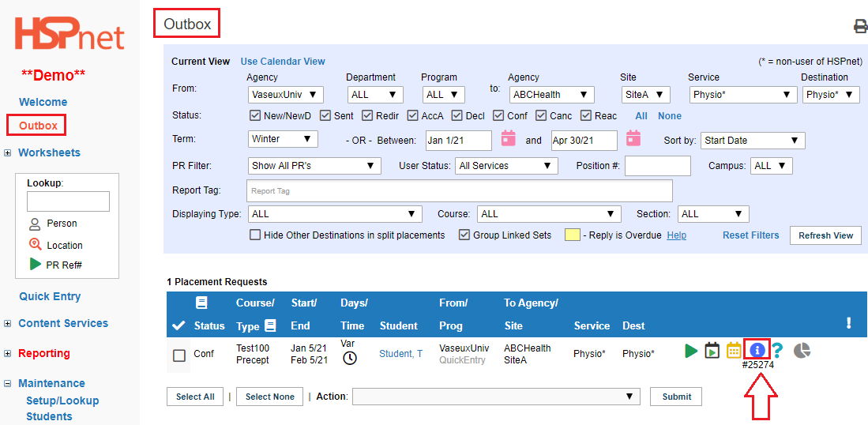Open the PR Filter Show All PR's dropdown
The image size is (868, 425).
[x=314, y=165]
